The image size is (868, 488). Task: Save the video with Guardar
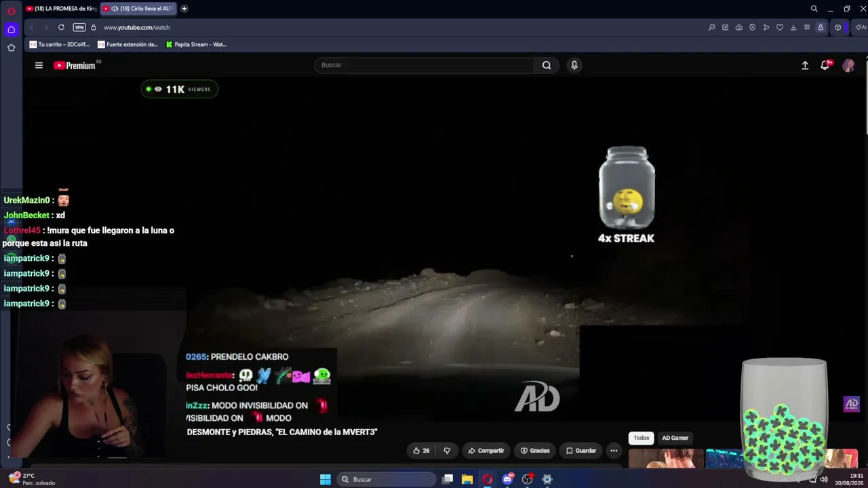(x=581, y=451)
